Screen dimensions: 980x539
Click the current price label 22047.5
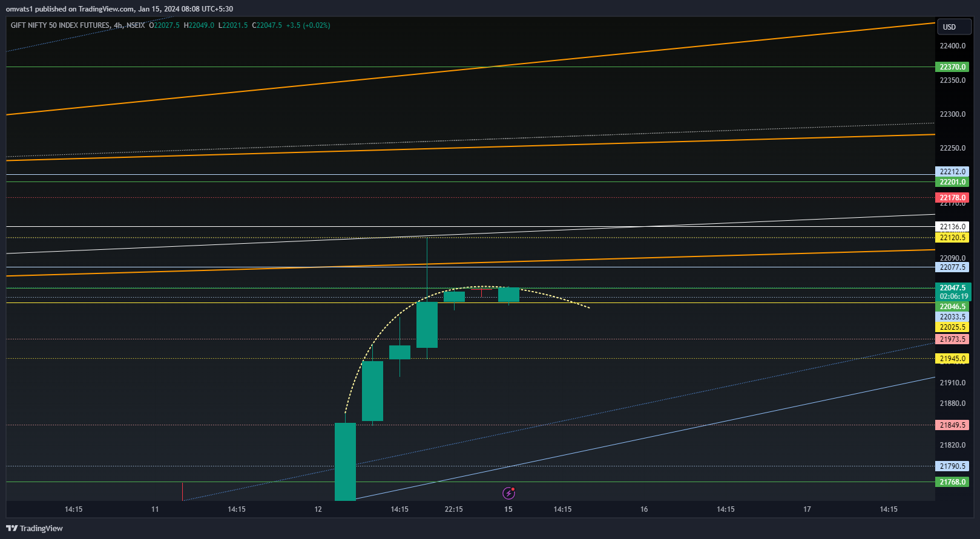[952, 288]
